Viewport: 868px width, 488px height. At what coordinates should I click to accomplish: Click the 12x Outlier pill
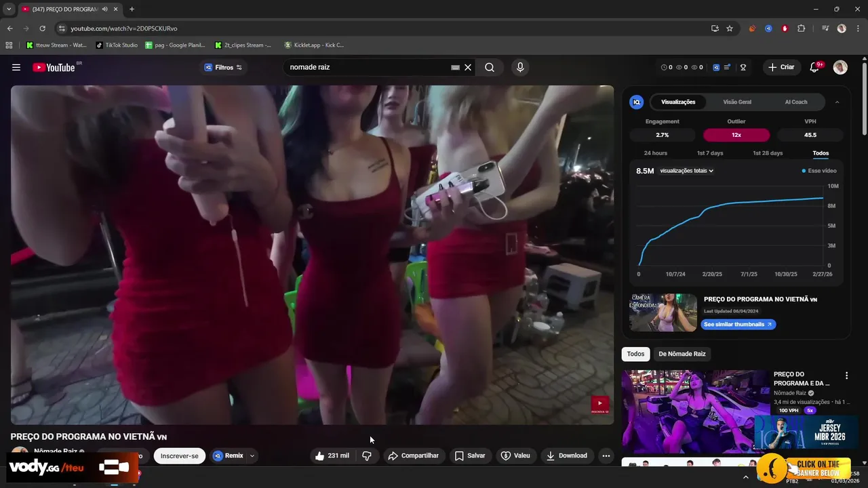(736, 135)
